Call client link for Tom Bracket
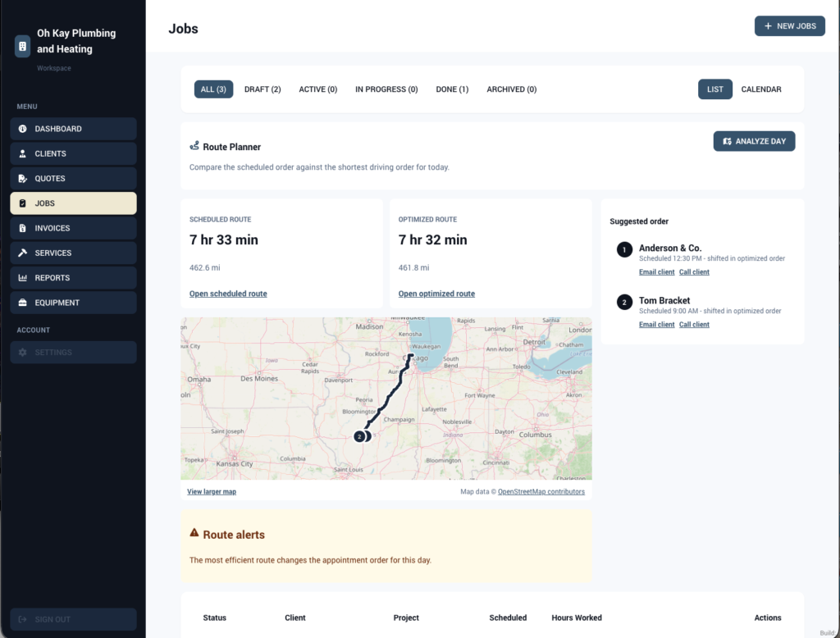 click(694, 325)
